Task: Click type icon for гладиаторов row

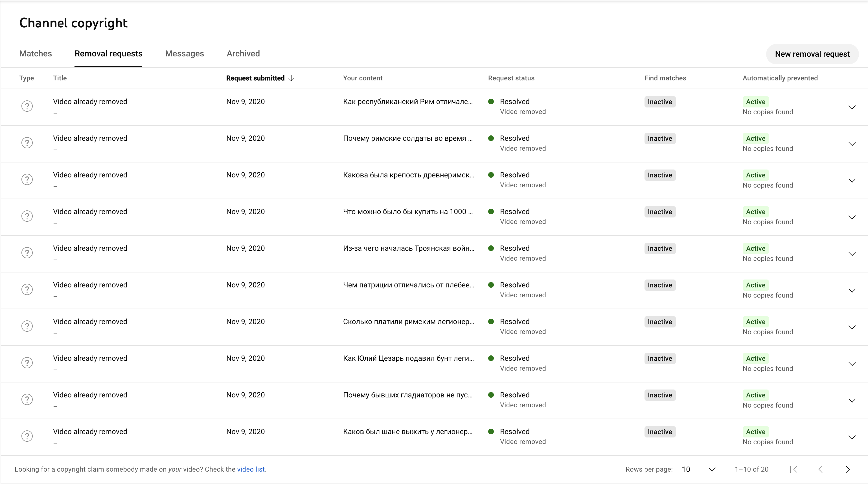Action: (x=27, y=399)
